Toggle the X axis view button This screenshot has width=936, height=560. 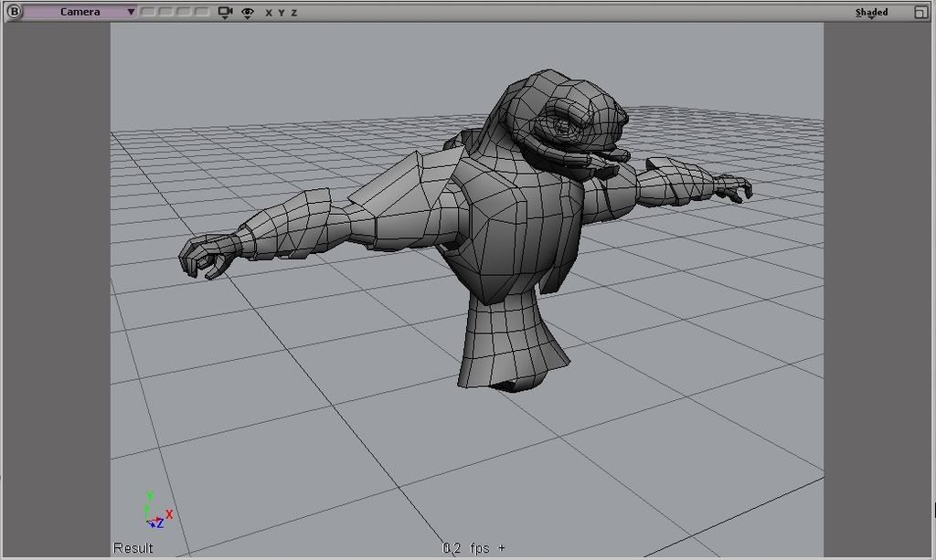[x=269, y=13]
